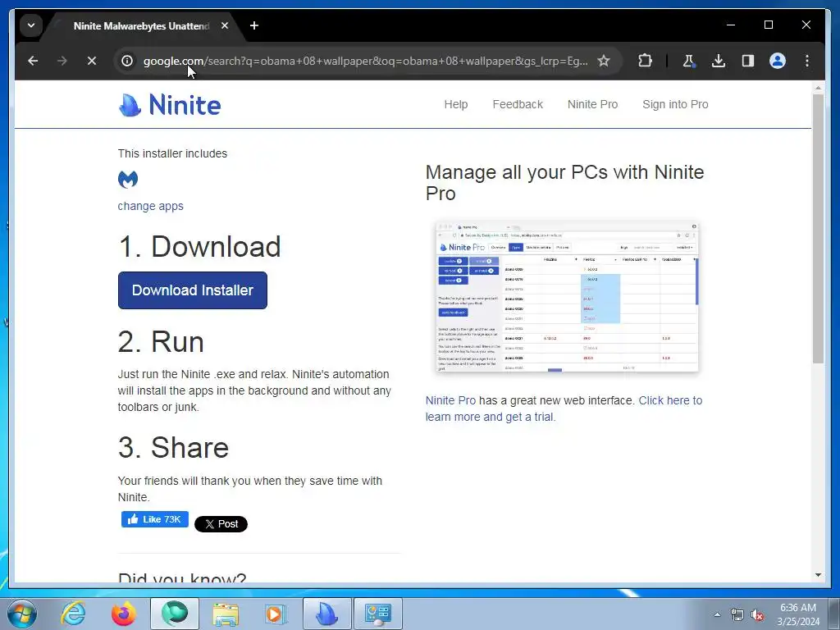Open the Downloads icon in toolbar
The image size is (840, 630).
719,61
